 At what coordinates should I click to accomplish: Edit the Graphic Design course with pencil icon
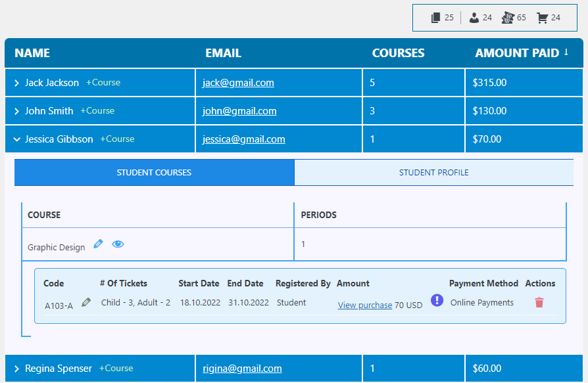click(99, 244)
